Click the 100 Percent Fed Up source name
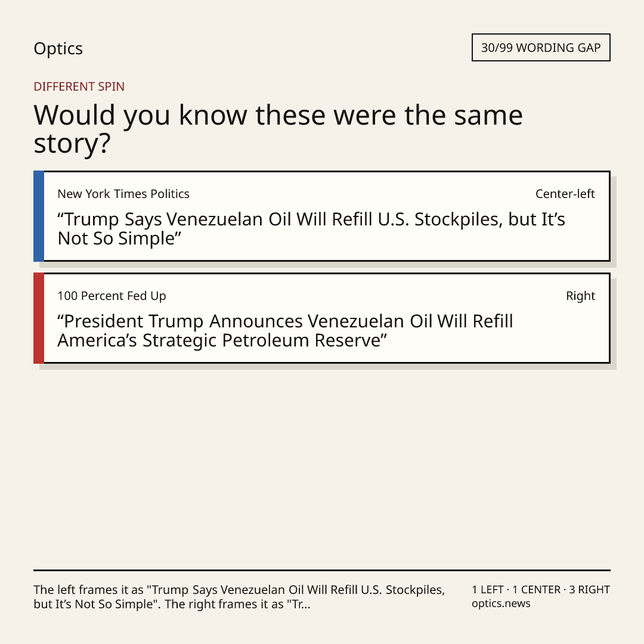Screen dimensions: 644x644 point(112,296)
